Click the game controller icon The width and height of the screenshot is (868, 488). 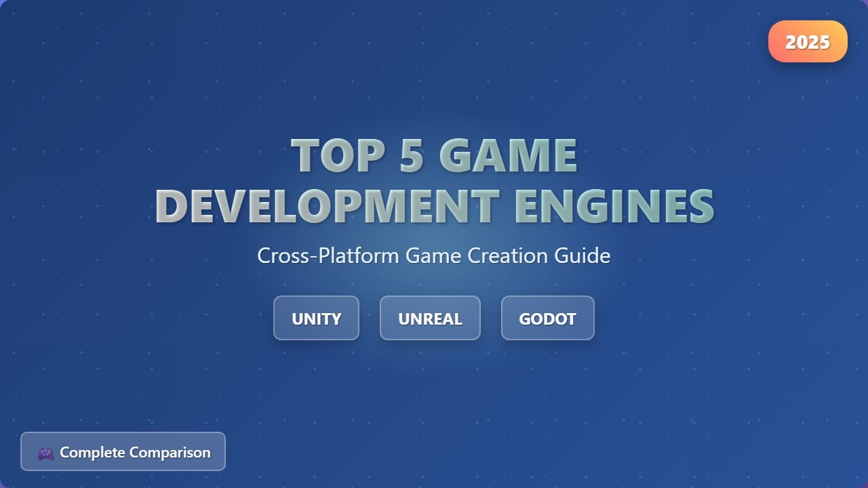(x=45, y=453)
